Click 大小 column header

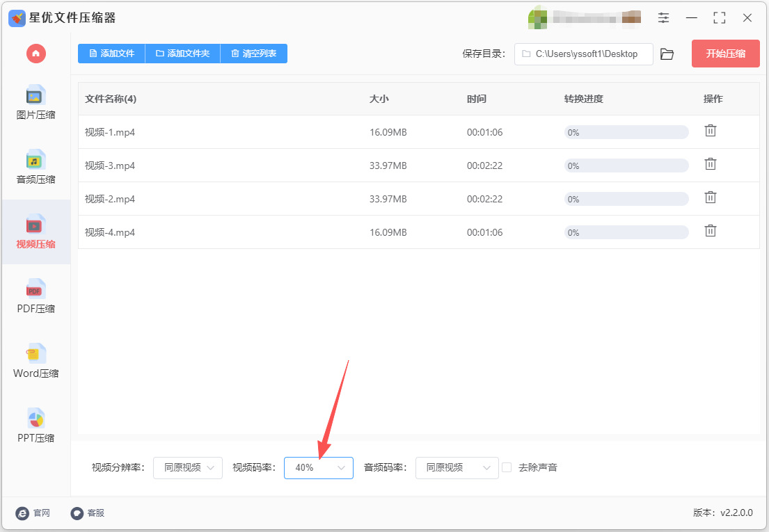click(379, 99)
